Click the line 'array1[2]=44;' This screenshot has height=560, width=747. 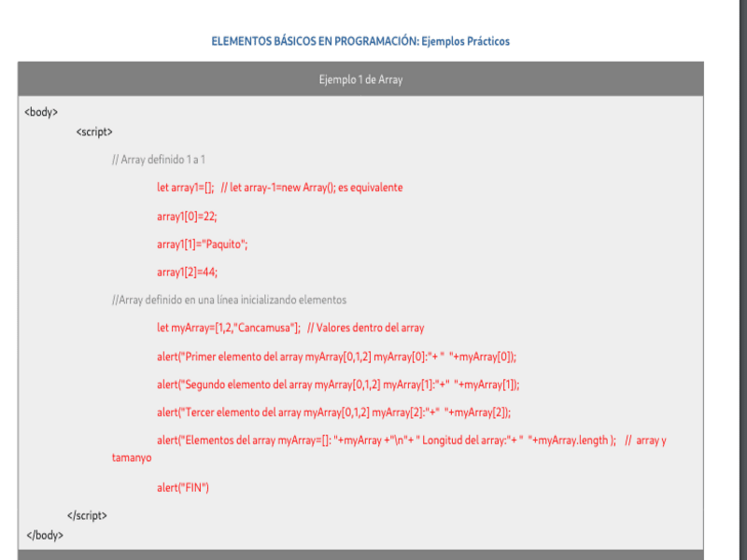pos(187,273)
